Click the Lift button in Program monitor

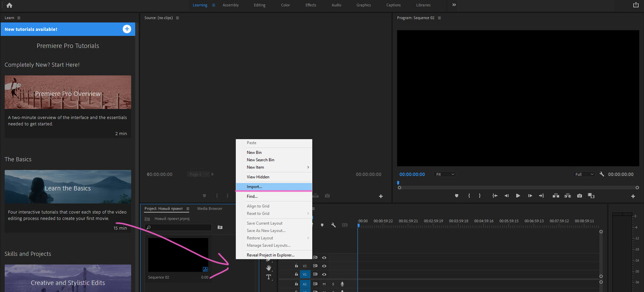click(x=555, y=196)
